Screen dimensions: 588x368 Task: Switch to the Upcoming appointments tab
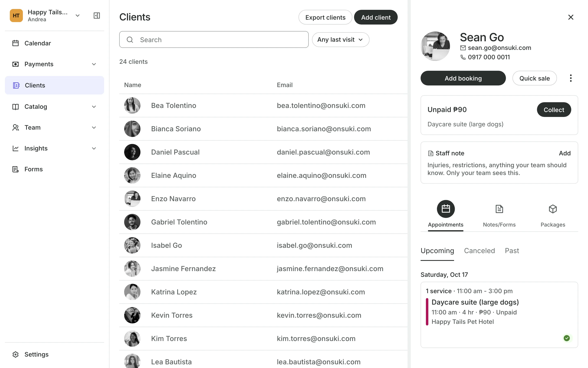pos(437,251)
